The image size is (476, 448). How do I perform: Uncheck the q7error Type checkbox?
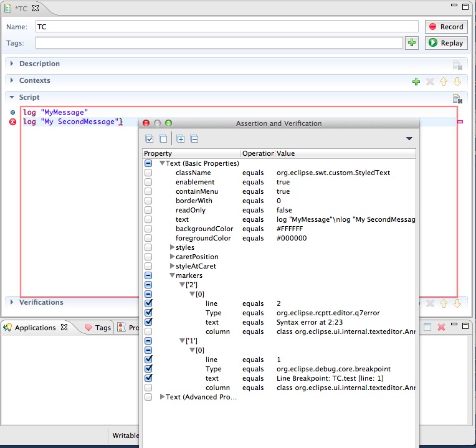(x=148, y=312)
